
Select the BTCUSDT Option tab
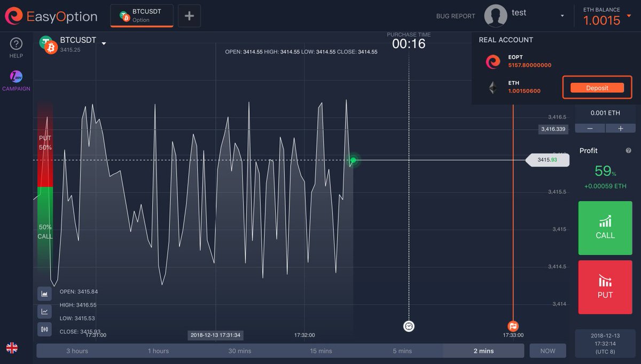click(141, 16)
